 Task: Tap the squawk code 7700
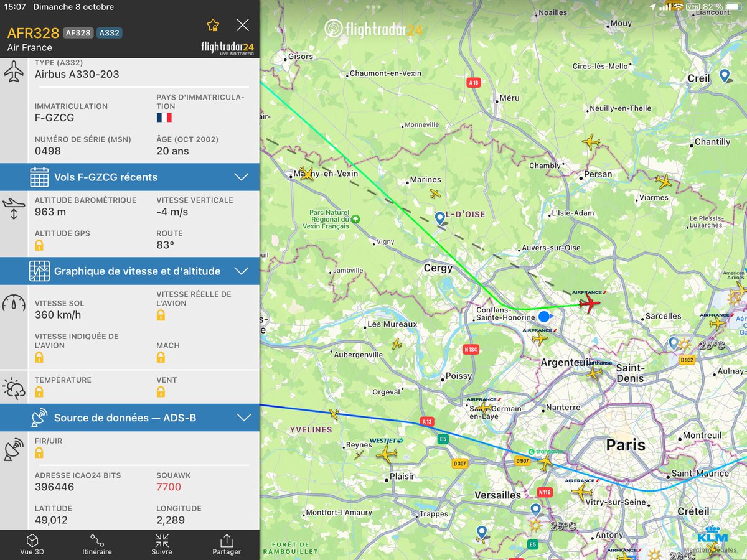169,487
